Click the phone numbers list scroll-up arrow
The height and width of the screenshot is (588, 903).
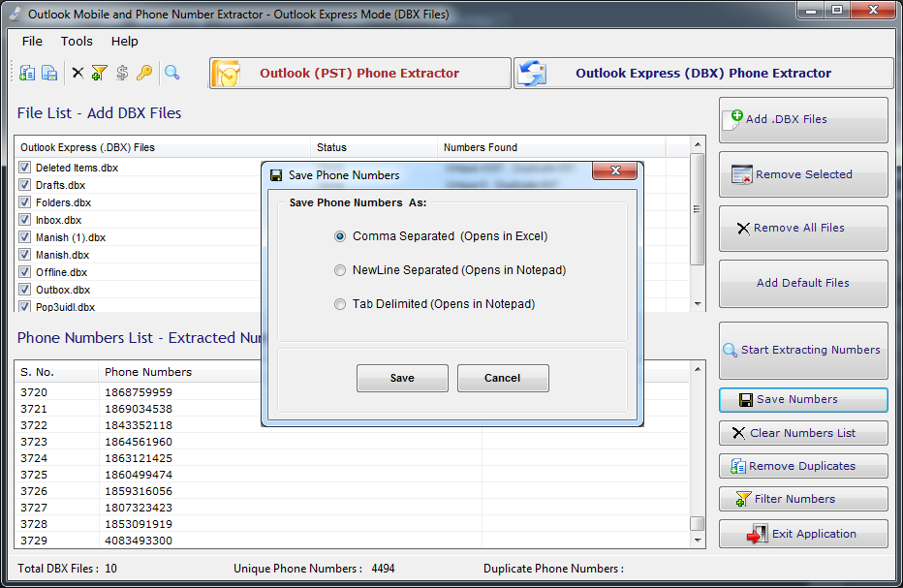click(x=698, y=368)
